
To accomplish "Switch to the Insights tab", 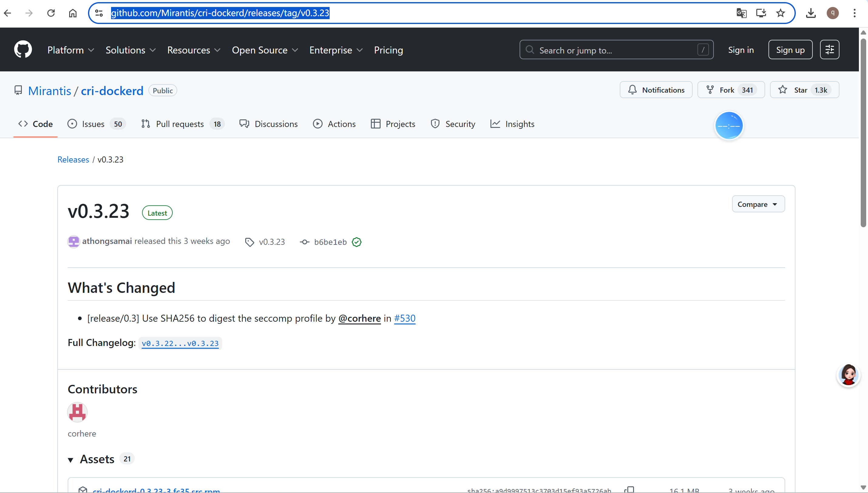I will click(x=513, y=124).
